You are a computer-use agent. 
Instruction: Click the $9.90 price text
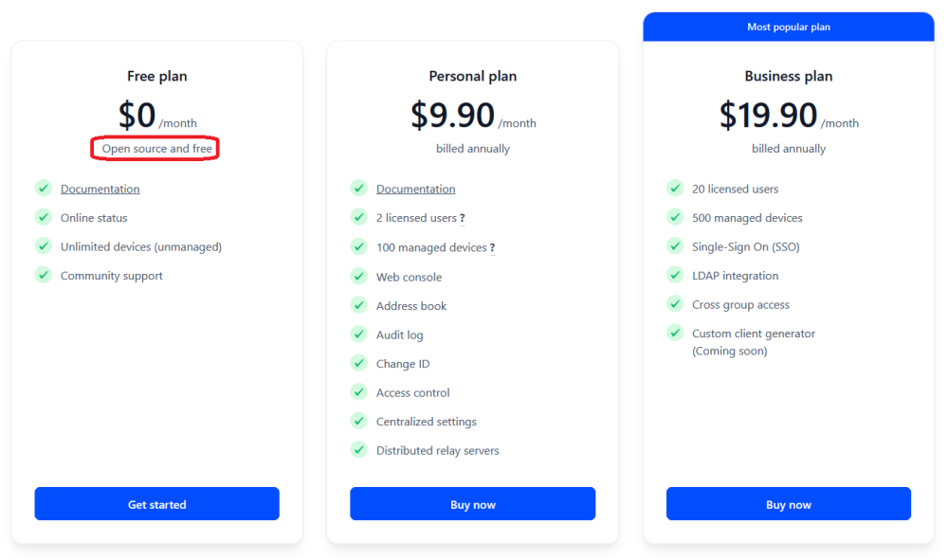coord(452,115)
